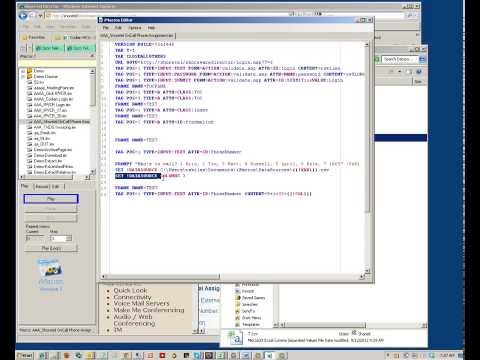
Task: Click the macro list horizontal scroll-left arrow
Action: pyautogui.click(x=23, y=177)
